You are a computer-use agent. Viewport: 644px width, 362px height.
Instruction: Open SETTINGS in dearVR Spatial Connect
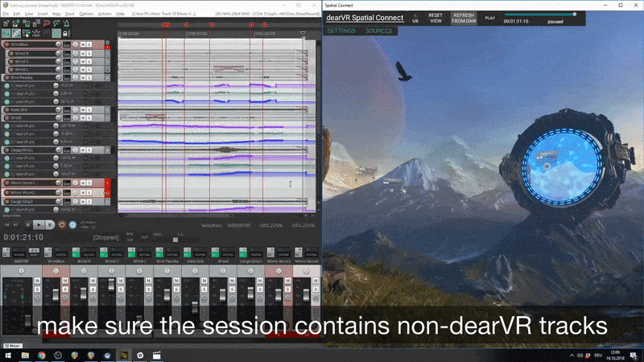tap(341, 31)
